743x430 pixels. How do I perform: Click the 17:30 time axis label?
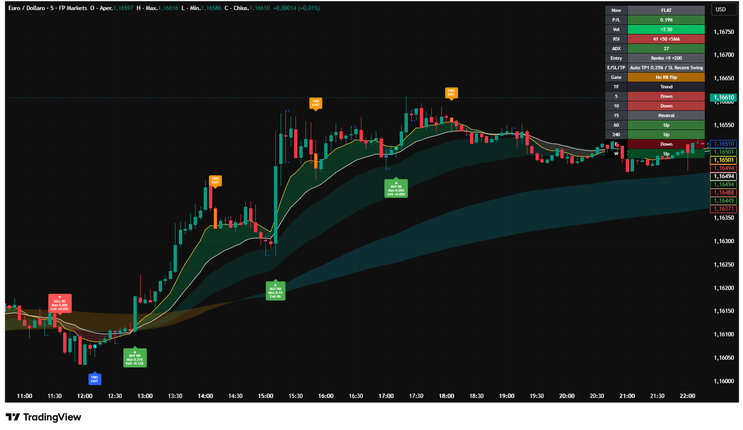pyautogui.click(x=416, y=396)
